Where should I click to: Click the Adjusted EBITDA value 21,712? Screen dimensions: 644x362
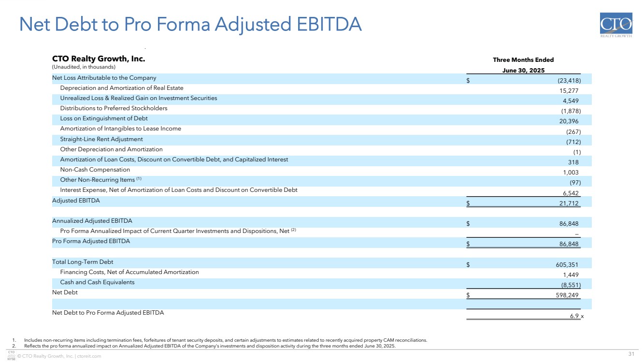pyautogui.click(x=565, y=203)
